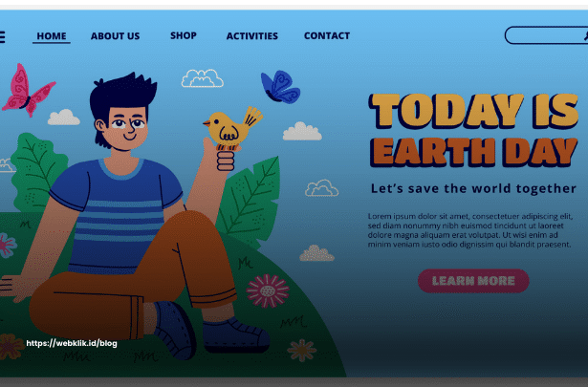Click the Let's save the world tagline
The image size is (588, 387).
tap(473, 188)
